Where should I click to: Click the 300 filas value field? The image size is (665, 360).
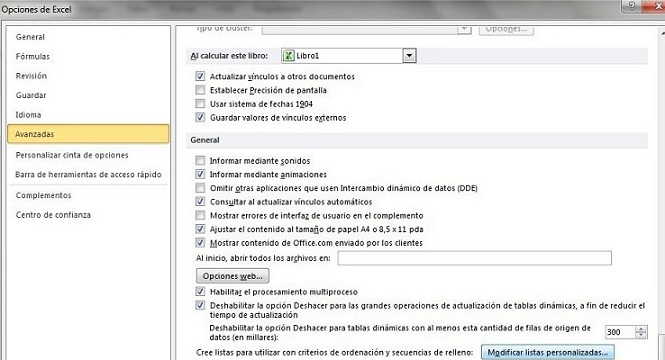click(x=620, y=332)
